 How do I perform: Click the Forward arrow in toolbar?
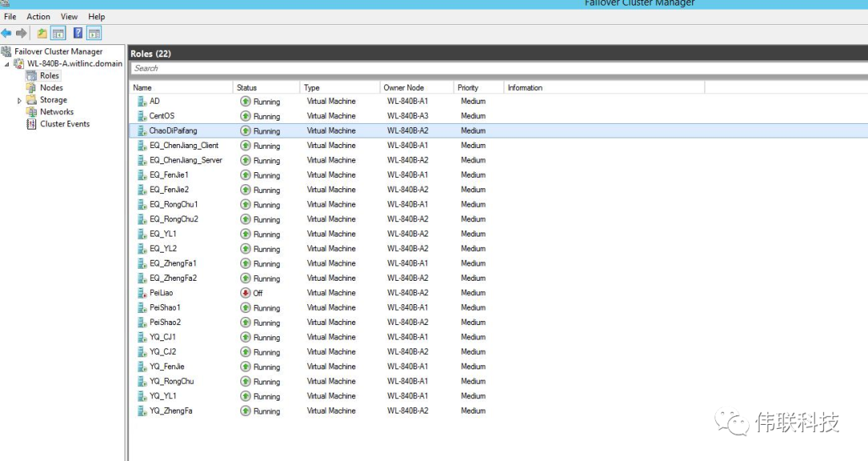click(x=21, y=33)
